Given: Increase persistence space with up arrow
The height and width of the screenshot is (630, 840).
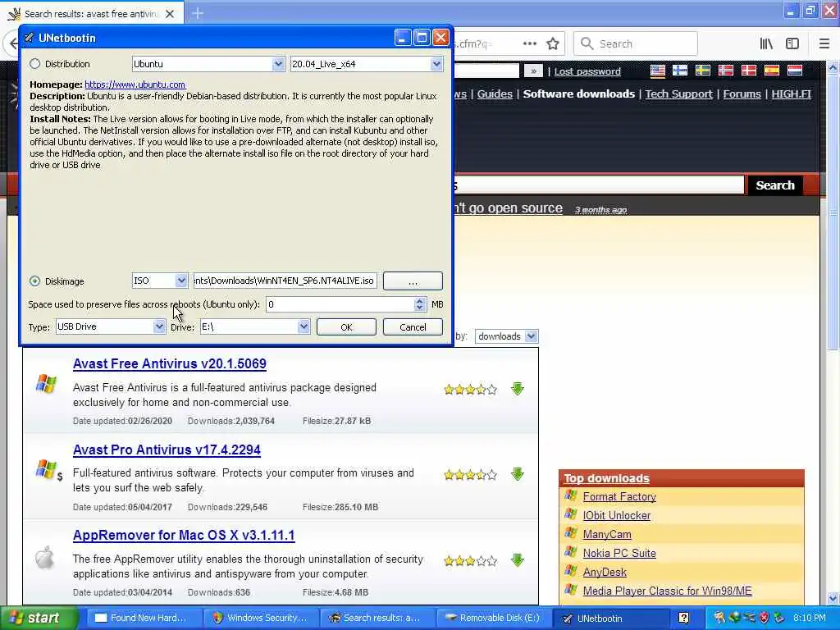Looking at the screenshot, I should pos(419,301).
